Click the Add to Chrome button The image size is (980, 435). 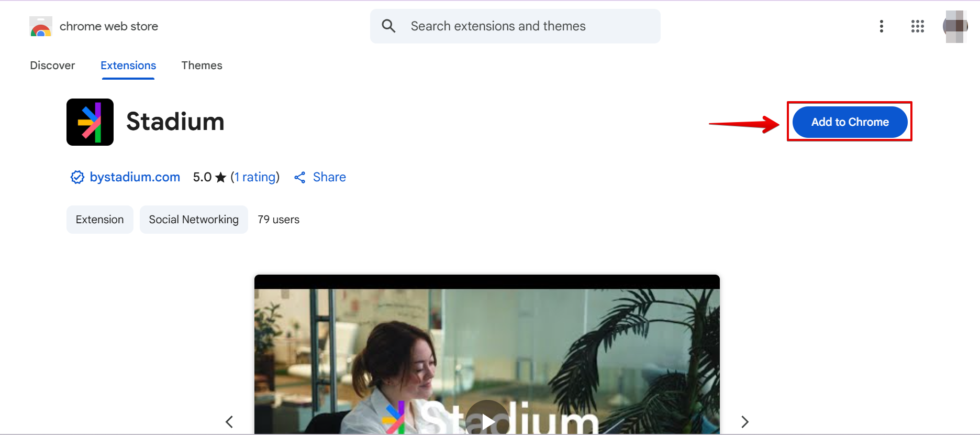pos(850,122)
